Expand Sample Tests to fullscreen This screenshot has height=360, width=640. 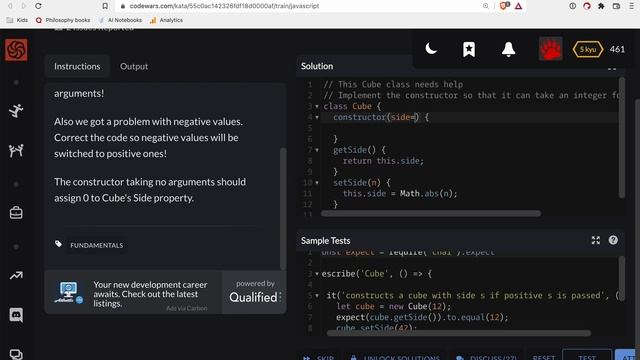click(596, 240)
